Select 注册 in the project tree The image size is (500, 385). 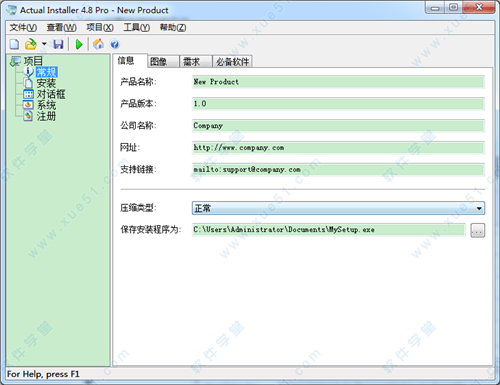46,116
